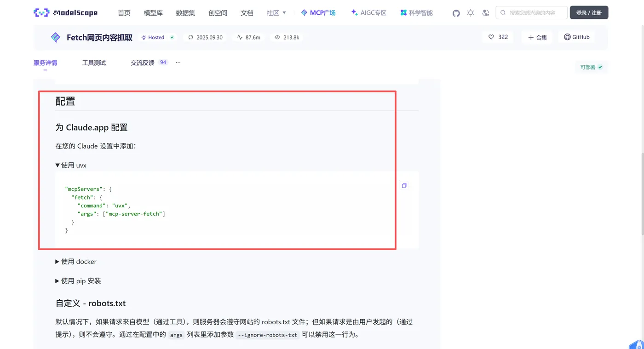Click the Fetch project diamond logo

(x=55, y=37)
